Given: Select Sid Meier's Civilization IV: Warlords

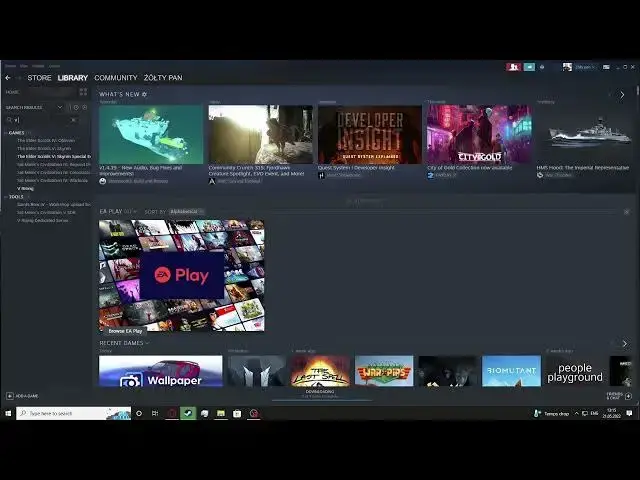Looking at the screenshot, I should point(52,180).
